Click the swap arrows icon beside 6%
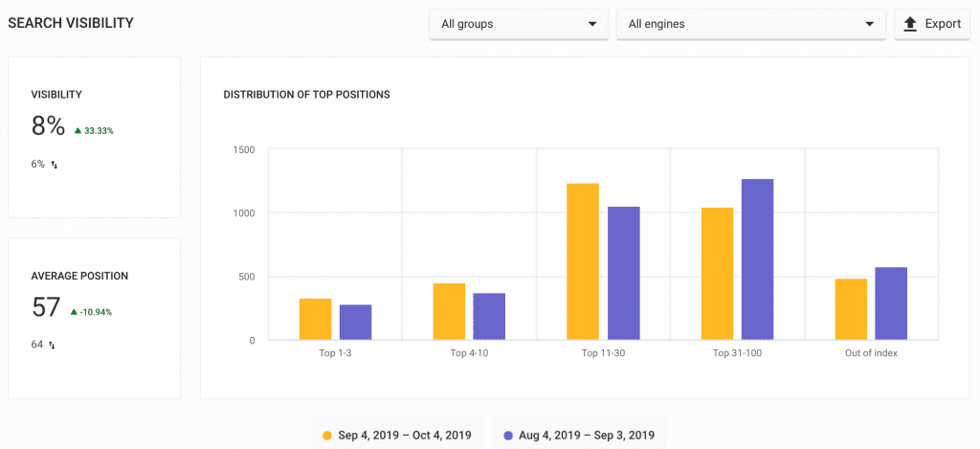980x449 pixels. coord(55,165)
